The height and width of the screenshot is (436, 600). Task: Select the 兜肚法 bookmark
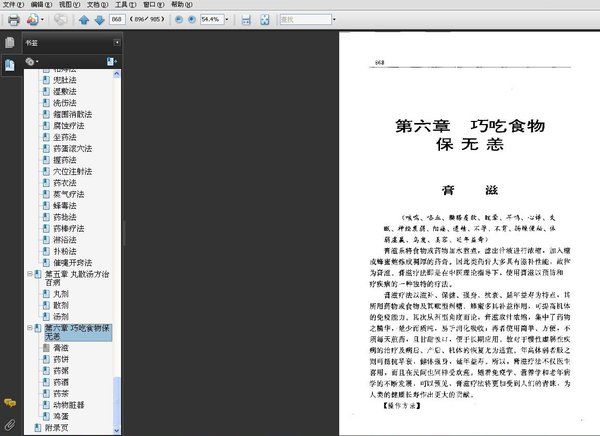tap(64, 80)
